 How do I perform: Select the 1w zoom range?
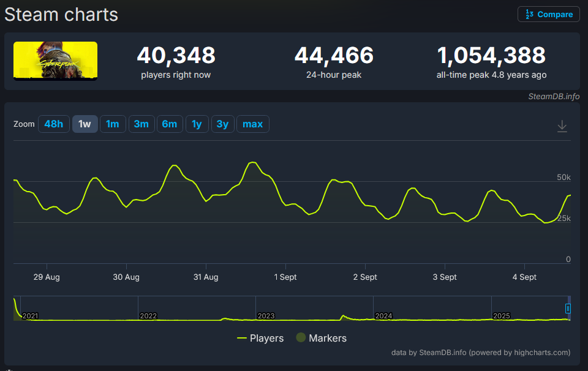click(85, 124)
